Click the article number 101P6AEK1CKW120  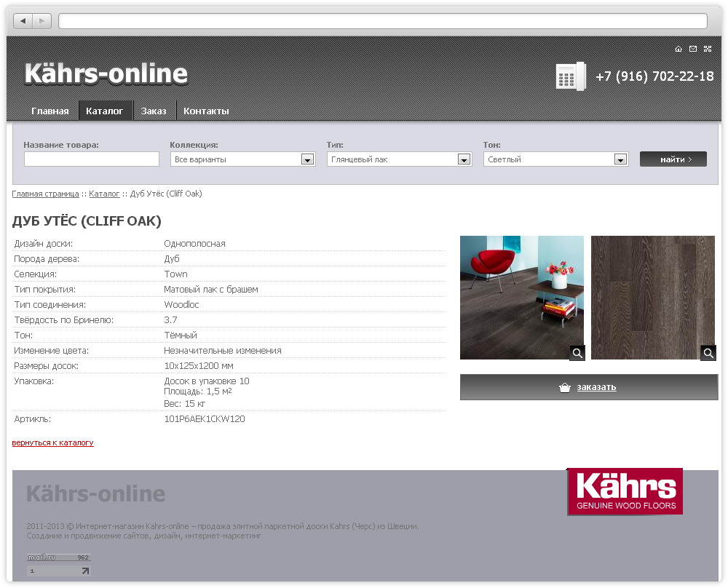click(x=205, y=419)
